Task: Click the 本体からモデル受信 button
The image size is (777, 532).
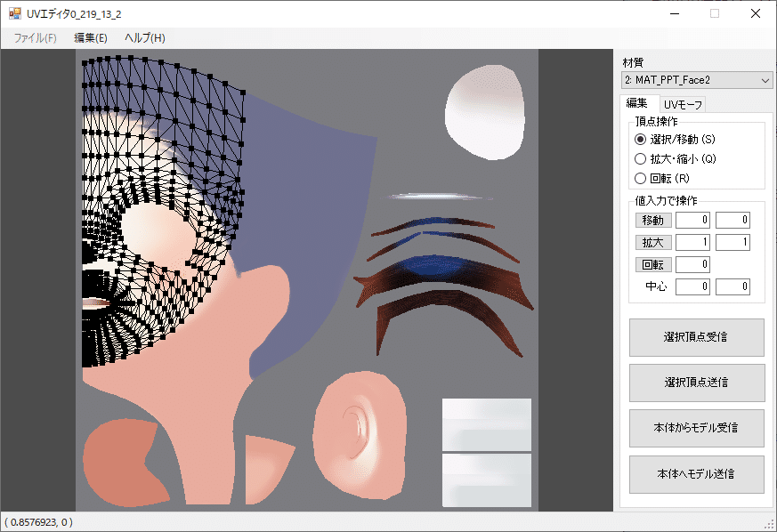Action: click(x=696, y=428)
